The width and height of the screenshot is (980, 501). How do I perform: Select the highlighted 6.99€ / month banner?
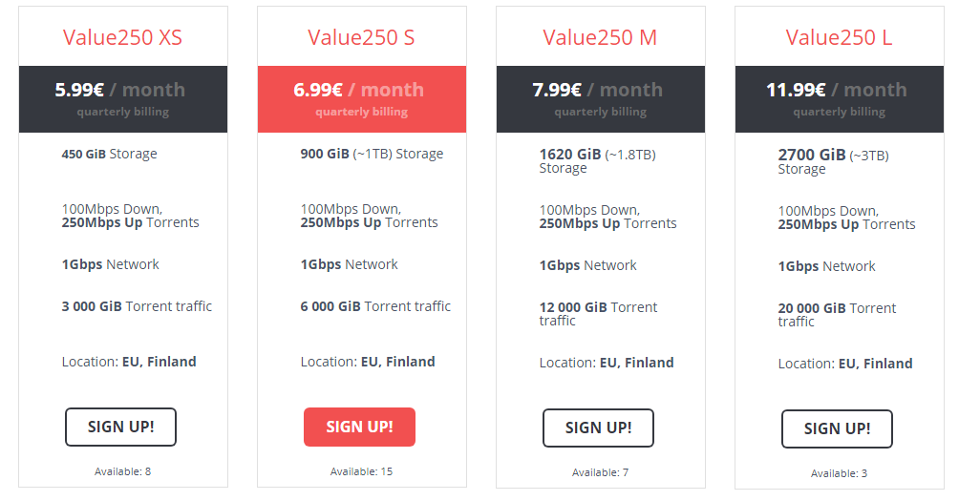coord(361,98)
